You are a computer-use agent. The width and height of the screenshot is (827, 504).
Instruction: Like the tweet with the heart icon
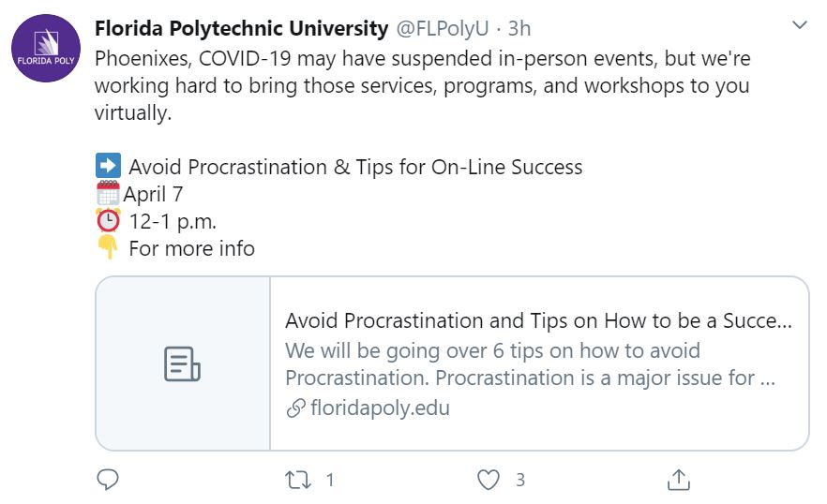tap(488, 480)
